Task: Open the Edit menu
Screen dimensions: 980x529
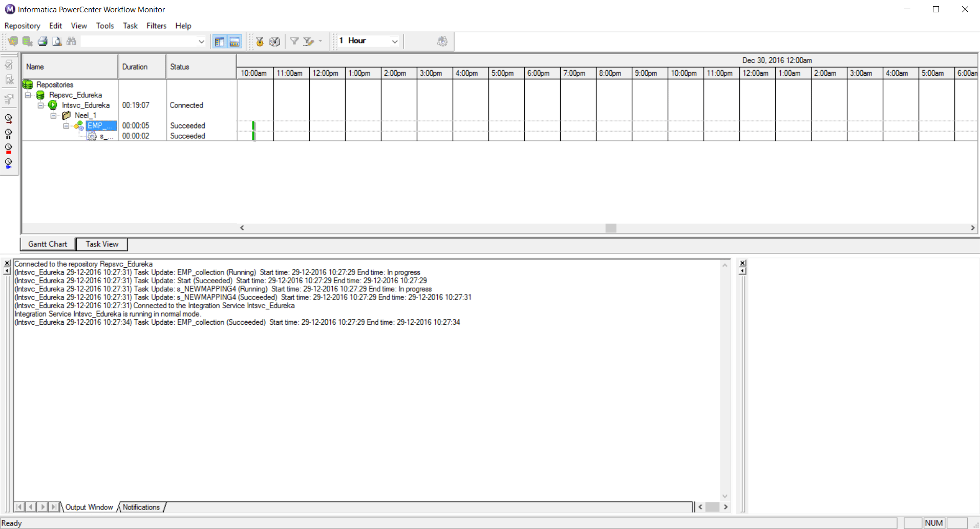Action: pyautogui.click(x=55, y=26)
